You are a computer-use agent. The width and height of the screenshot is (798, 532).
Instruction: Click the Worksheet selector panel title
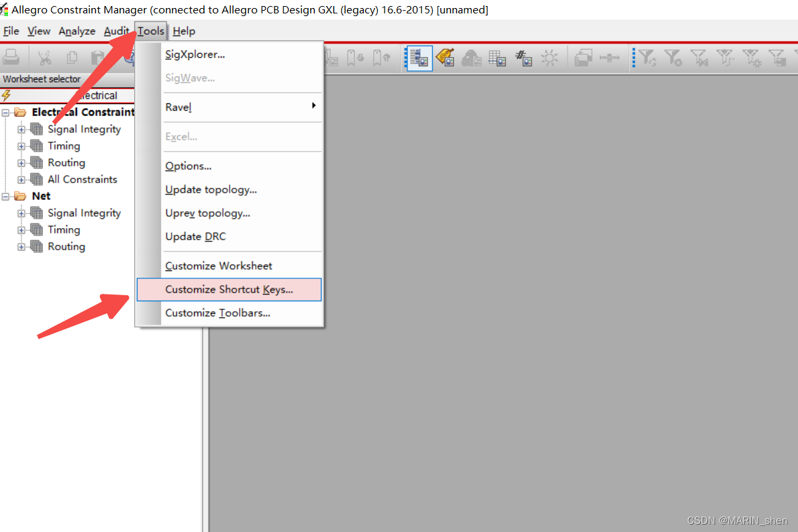(x=42, y=79)
